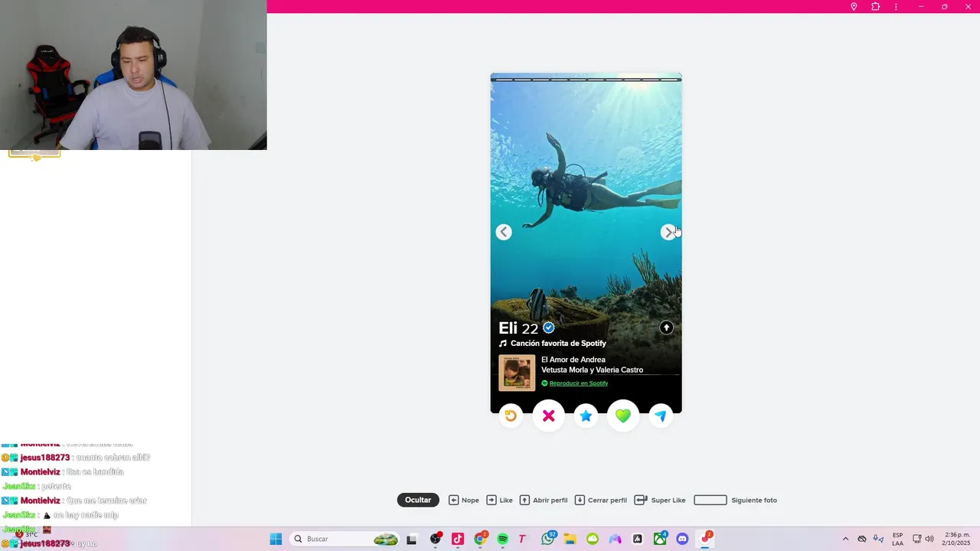
Task: Click the location pin icon in top bar
Action: point(854,7)
